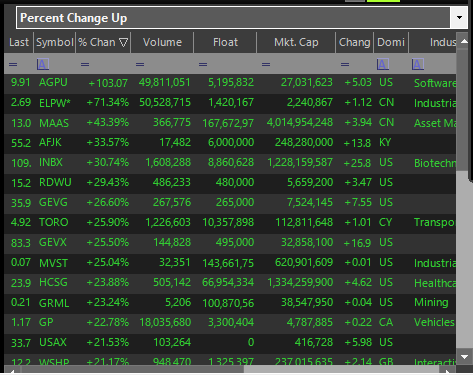Toggle the sort arrow on % Chan column

(x=124, y=43)
